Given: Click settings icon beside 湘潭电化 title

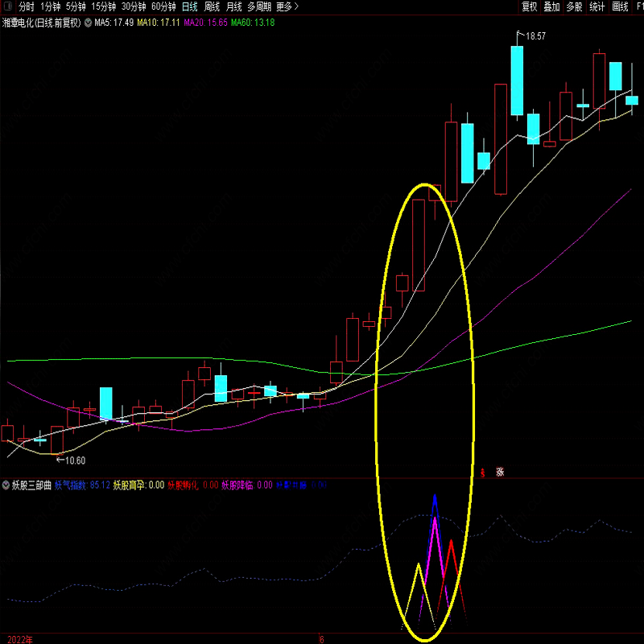Looking at the screenshot, I should tap(88, 23).
